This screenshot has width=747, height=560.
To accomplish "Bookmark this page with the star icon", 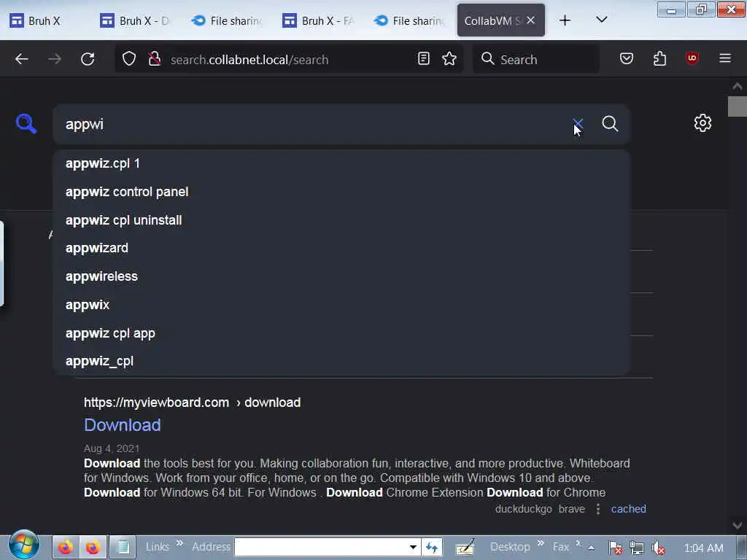I will point(449,58).
